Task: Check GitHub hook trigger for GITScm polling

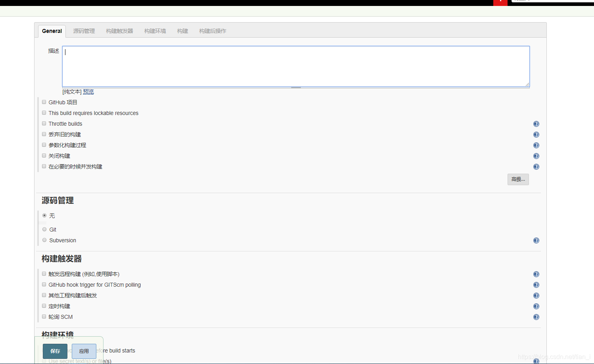Action: coord(44,284)
